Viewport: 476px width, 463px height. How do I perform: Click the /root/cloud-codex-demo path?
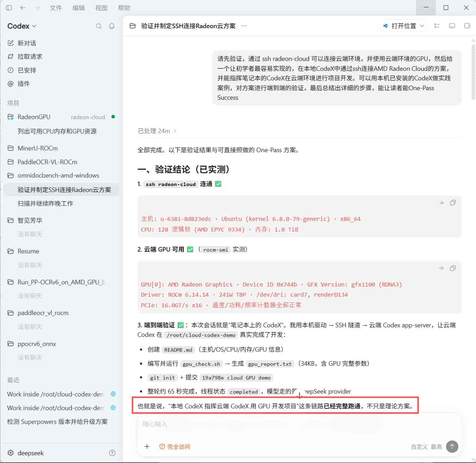point(201,335)
